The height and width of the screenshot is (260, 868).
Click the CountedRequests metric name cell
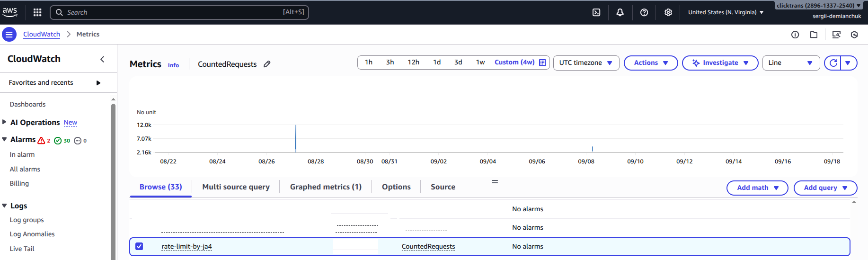click(x=428, y=246)
